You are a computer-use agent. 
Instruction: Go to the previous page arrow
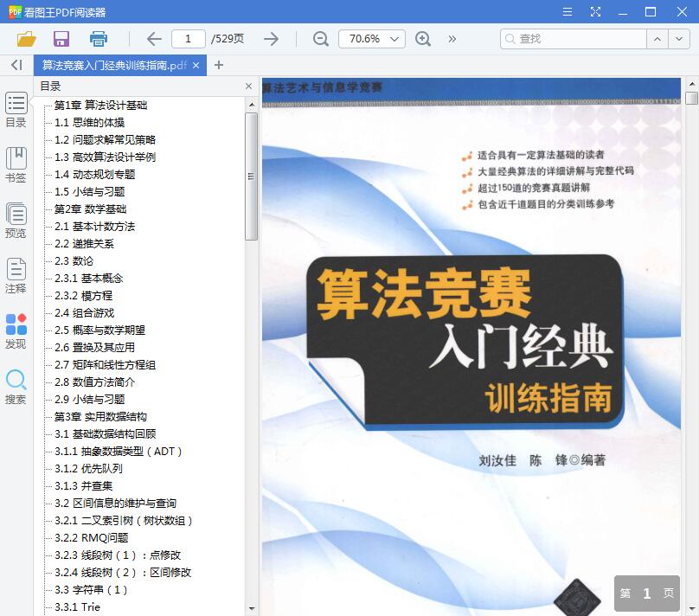[154, 39]
